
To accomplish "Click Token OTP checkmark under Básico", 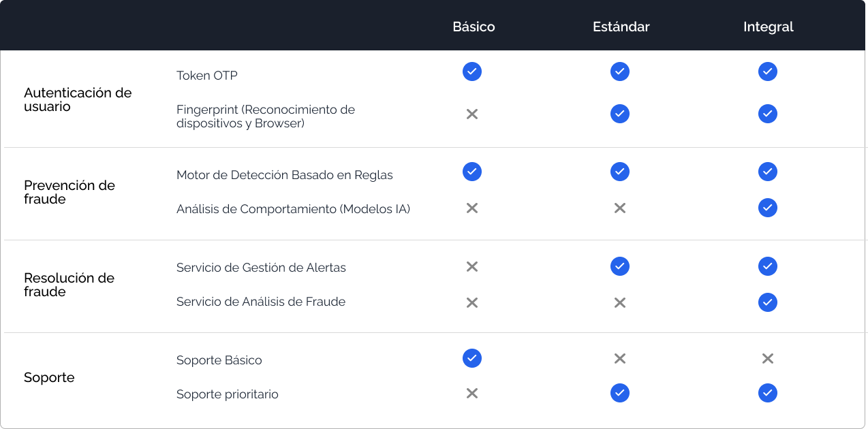I will click(x=472, y=71).
